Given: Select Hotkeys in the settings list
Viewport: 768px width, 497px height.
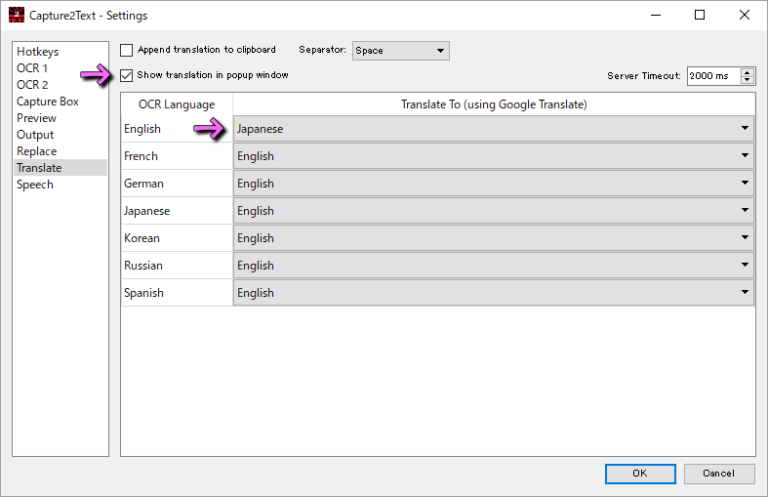Looking at the screenshot, I should pyautogui.click(x=37, y=51).
